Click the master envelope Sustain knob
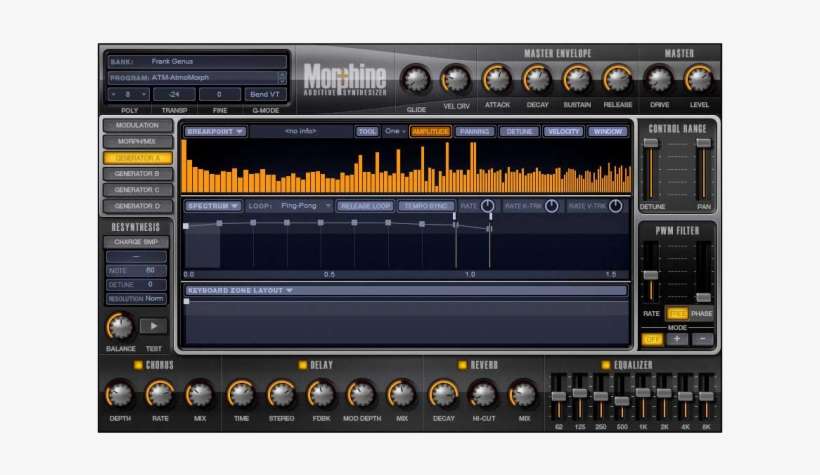 pyautogui.click(x=577, y=80)
